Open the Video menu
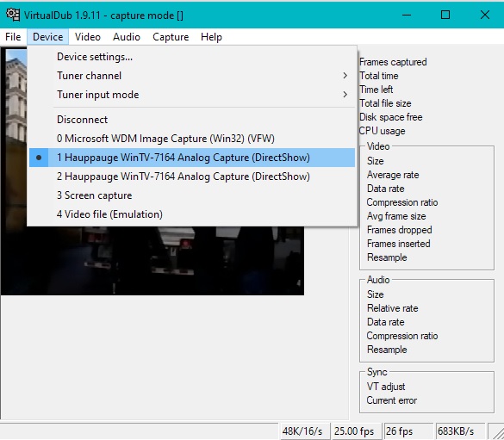The height and width of the screenshot is (440, 504). (x=87, y=37)
